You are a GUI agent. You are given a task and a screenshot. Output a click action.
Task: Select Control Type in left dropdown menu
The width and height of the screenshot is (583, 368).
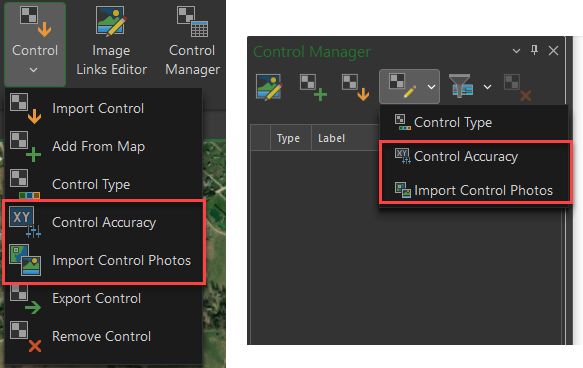click(x=103, y=184)
